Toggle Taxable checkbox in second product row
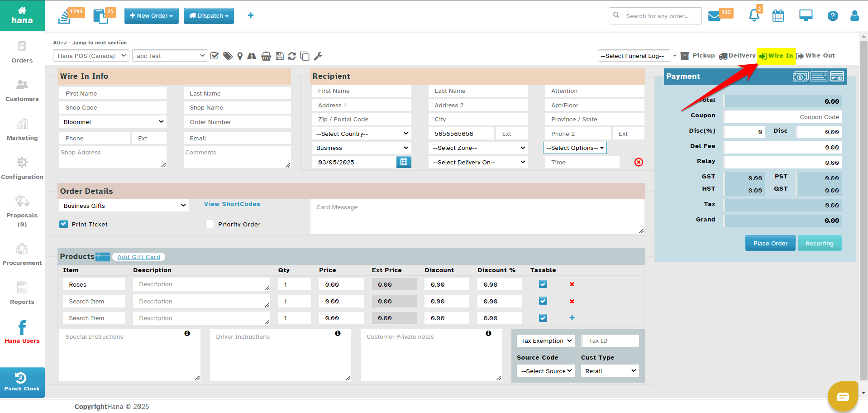This screenshot has width=868, height=413. pos(543,301)
